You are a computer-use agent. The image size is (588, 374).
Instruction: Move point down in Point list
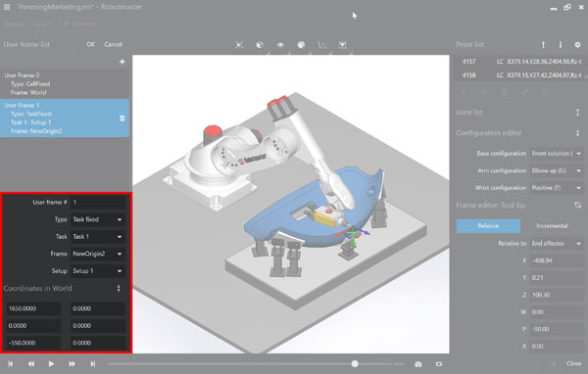pos(561,45)
